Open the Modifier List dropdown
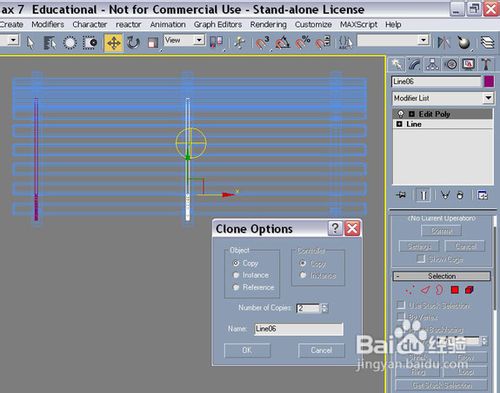Screen dimensions: 500x393 coord(488,98)
